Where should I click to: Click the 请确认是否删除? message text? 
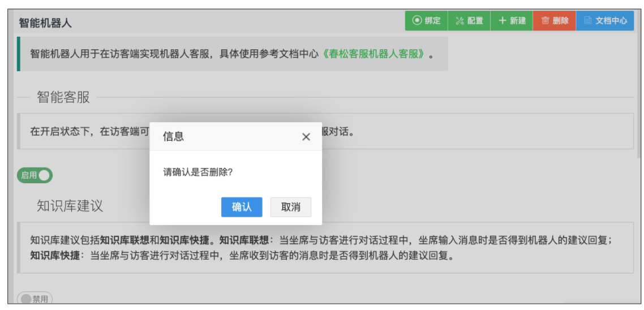pyautogui.click(x=198, y=173)
